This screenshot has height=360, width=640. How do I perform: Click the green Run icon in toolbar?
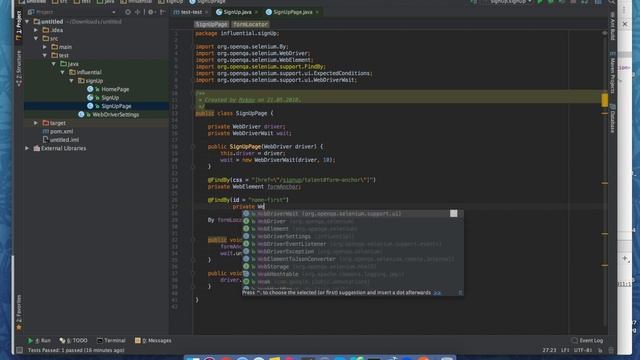point(541,2)
